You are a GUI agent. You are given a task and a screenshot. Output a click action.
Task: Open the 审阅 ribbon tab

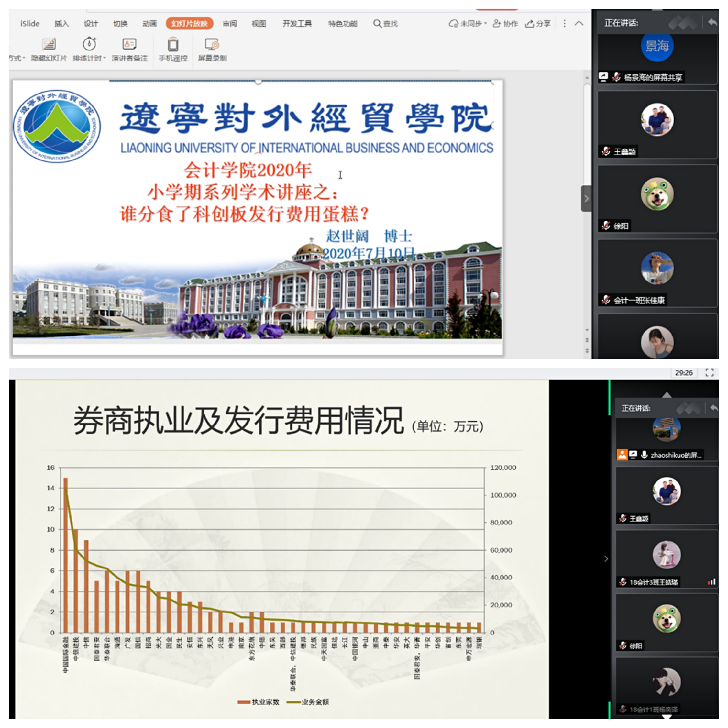pos(229,24)
